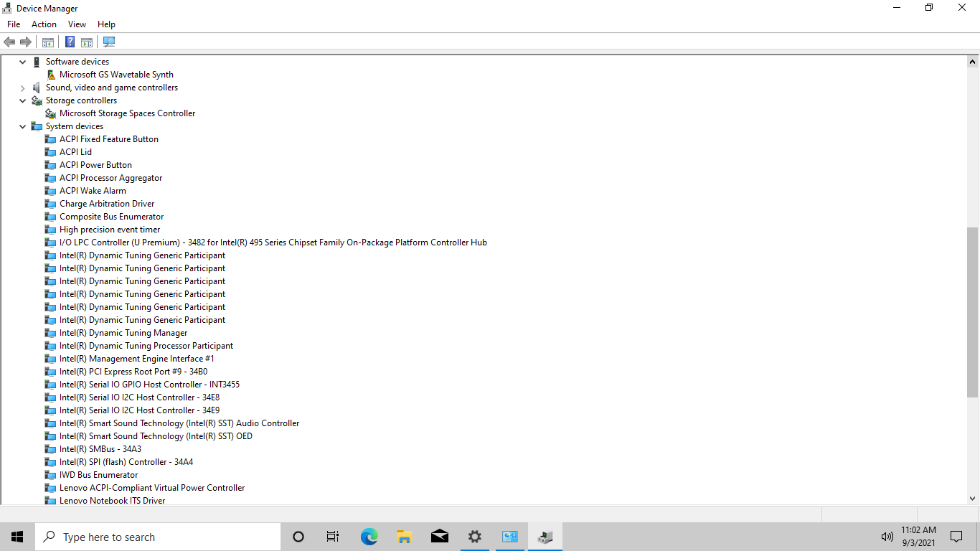Image resolution: width=980 pixels, height=551 pixels.
Task: Click the scrollbar up arrow in device list
Action: click(x=973, y=61)
